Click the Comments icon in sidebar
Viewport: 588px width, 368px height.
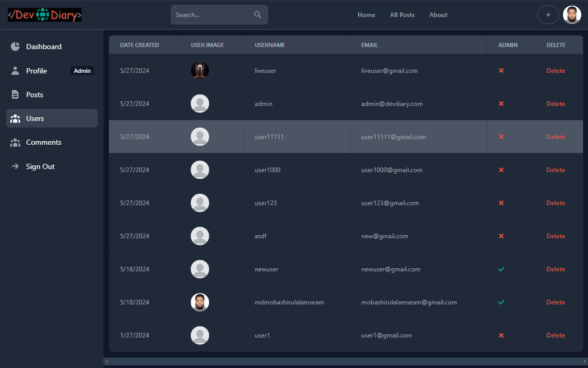click(x=15, y=142)
